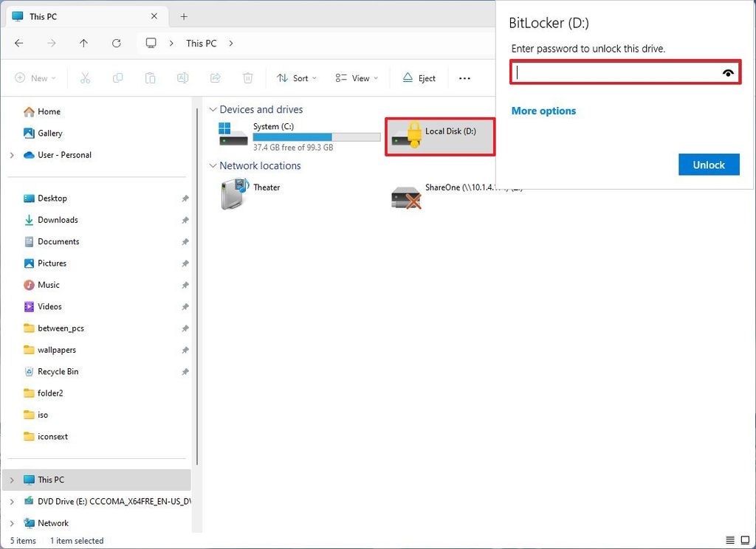Click the Copy icon
Viewport: 756px width, 549px height.
[x=117, y=77]
